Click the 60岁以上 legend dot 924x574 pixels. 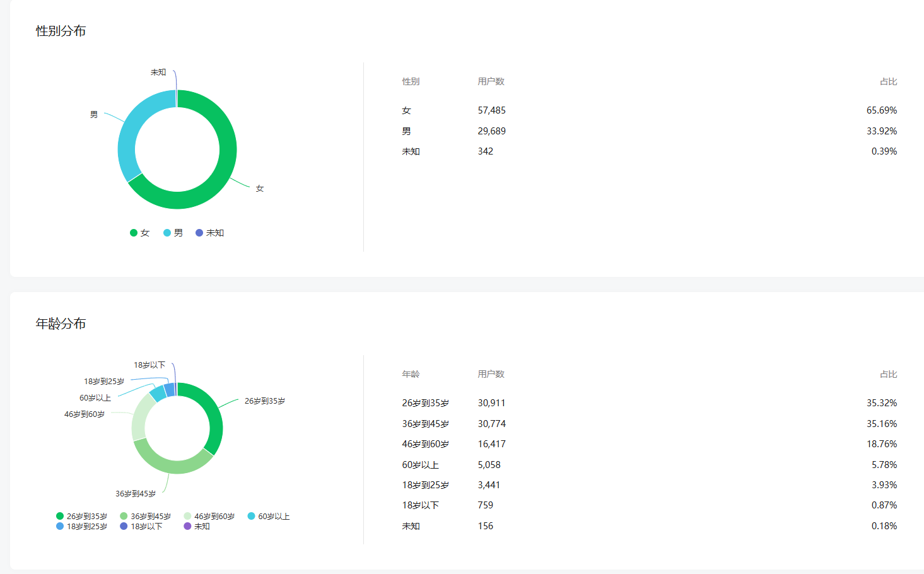(251, 516)
